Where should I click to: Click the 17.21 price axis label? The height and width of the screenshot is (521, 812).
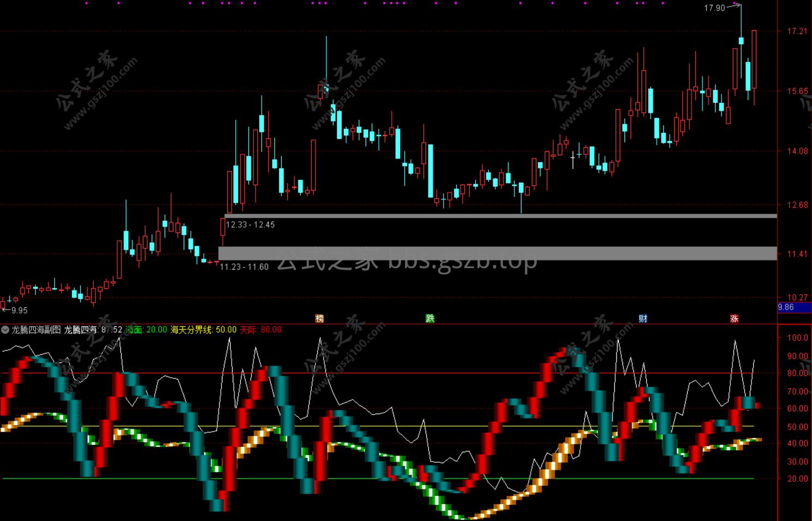pos(797,31)
